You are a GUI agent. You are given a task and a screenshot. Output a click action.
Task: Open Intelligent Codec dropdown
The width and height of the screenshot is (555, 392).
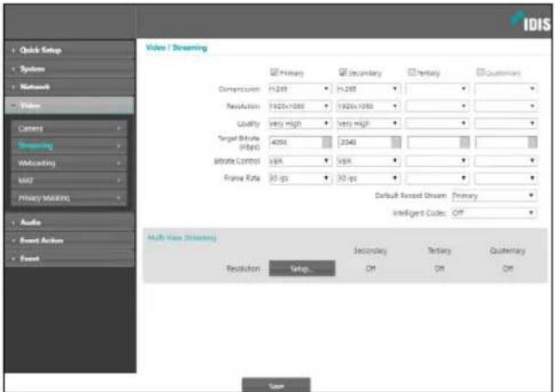(x=494, y=213)
